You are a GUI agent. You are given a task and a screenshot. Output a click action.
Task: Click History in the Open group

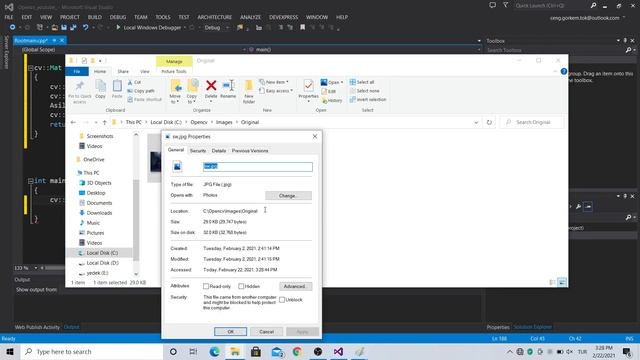[332, 100]
